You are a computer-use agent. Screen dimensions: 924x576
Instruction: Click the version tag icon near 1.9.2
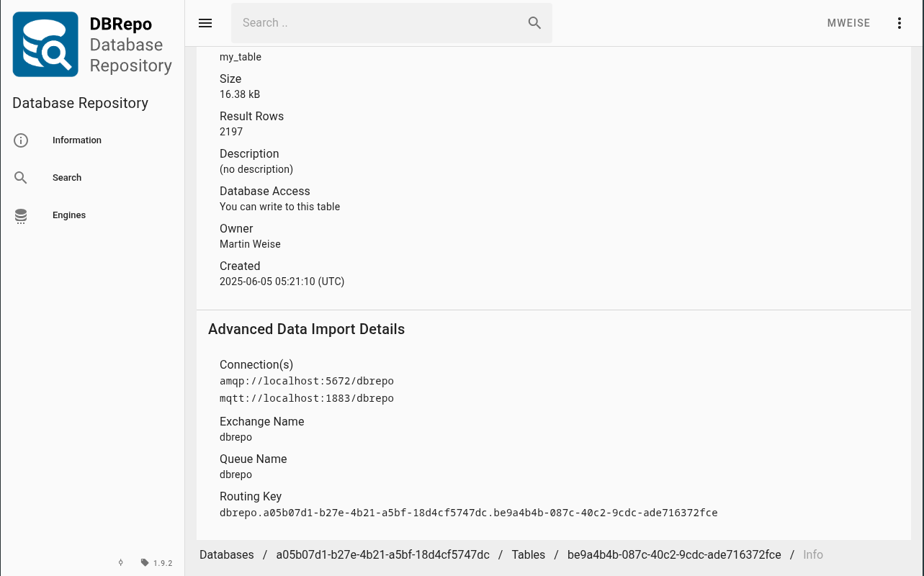click(x=145, y=562)
